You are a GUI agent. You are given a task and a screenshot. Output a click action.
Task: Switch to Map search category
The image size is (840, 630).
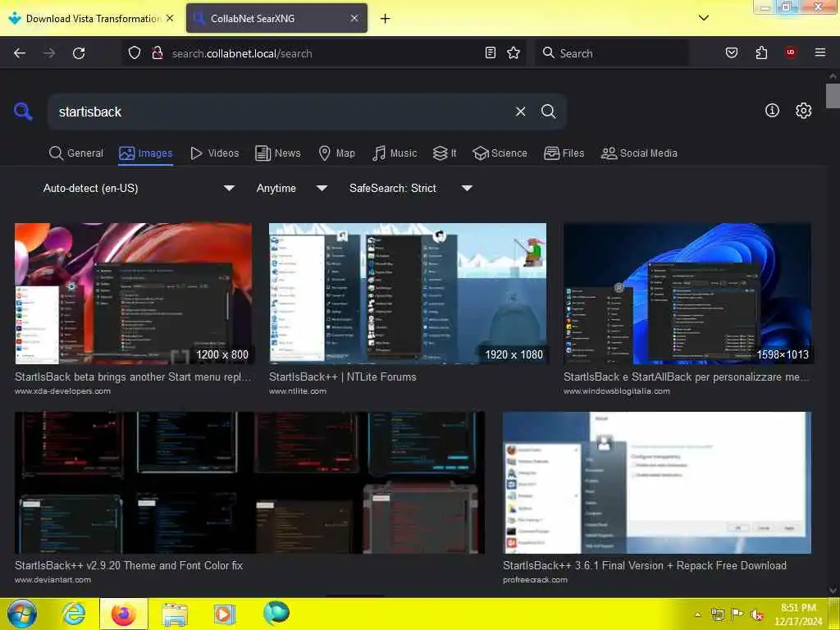337,153
